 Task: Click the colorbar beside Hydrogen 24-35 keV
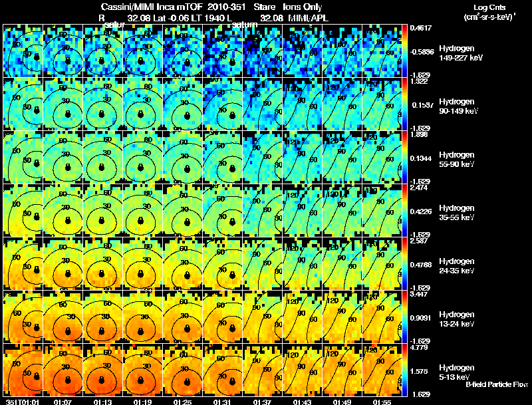[x=404, y=263]
